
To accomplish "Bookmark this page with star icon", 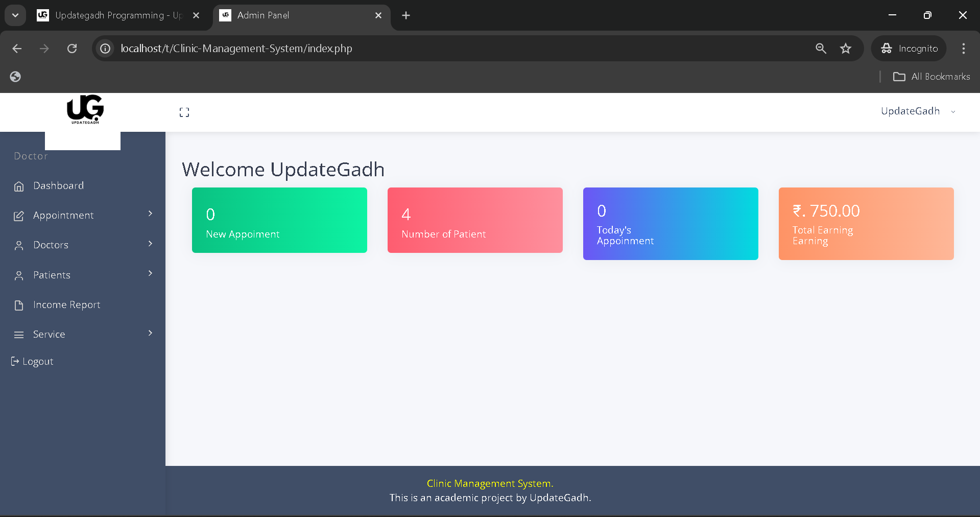I will click(x=846, y=49).
